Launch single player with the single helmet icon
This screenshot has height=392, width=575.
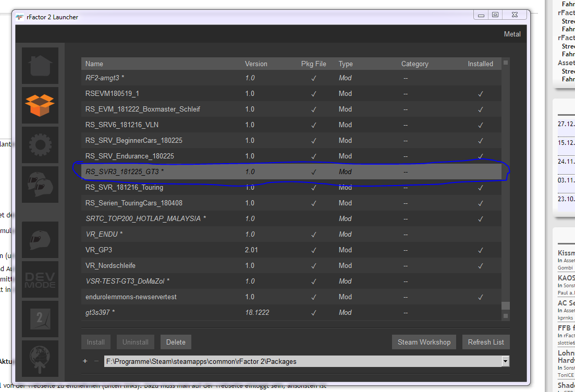(40, 240)
